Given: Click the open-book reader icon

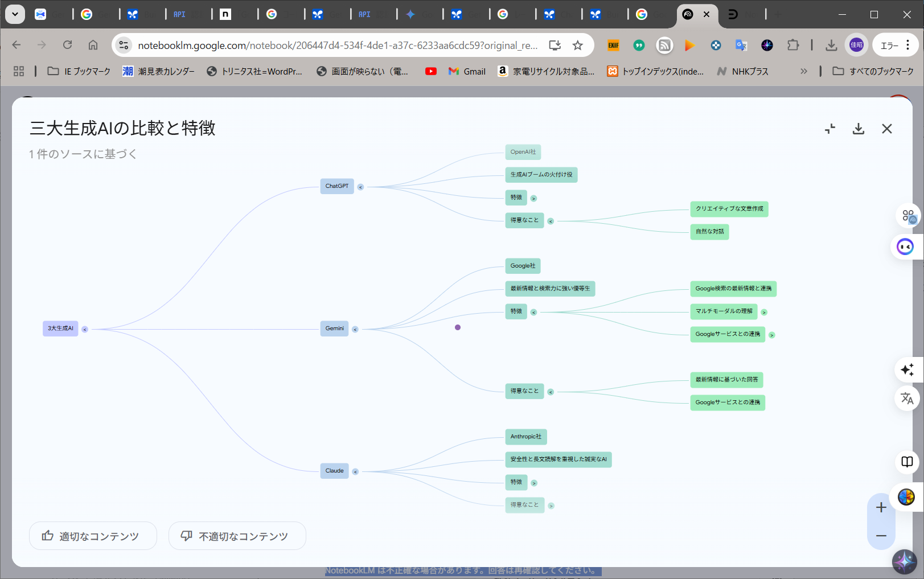Looking at the screenshot, I should click(x=907, y=462).
